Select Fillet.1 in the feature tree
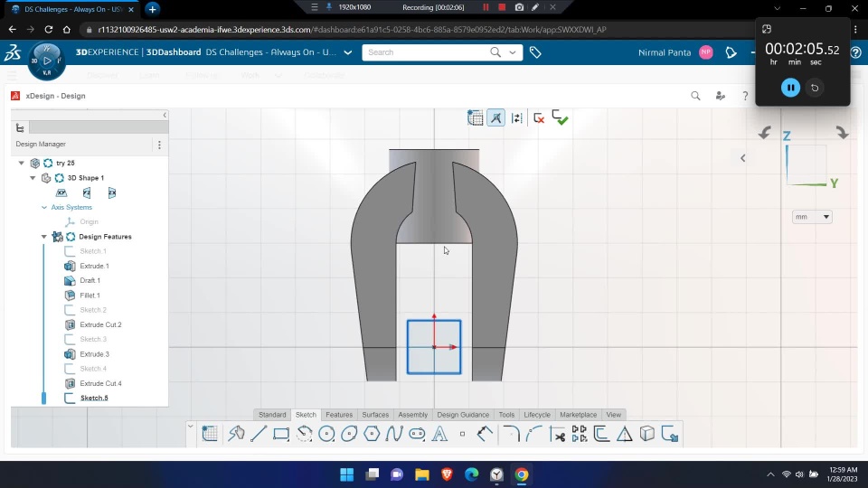 (90, 296)
